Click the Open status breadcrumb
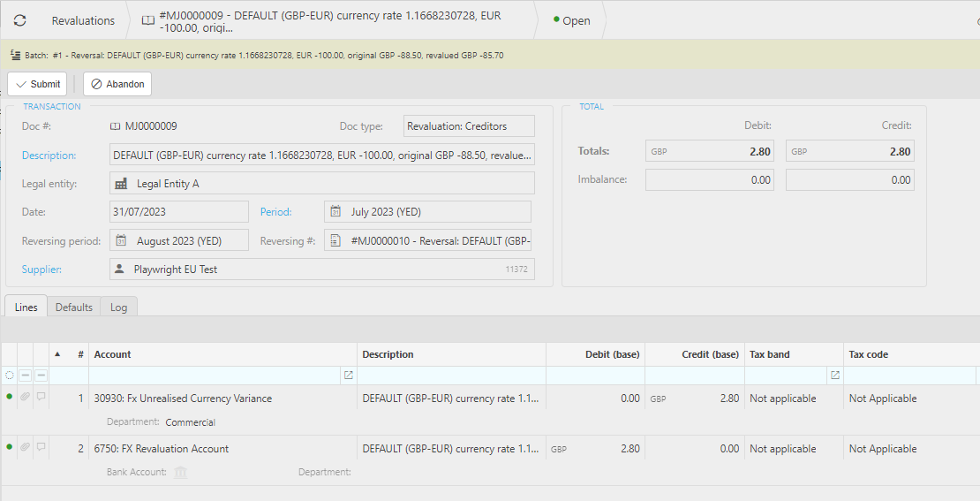 (x=571, y=20)
